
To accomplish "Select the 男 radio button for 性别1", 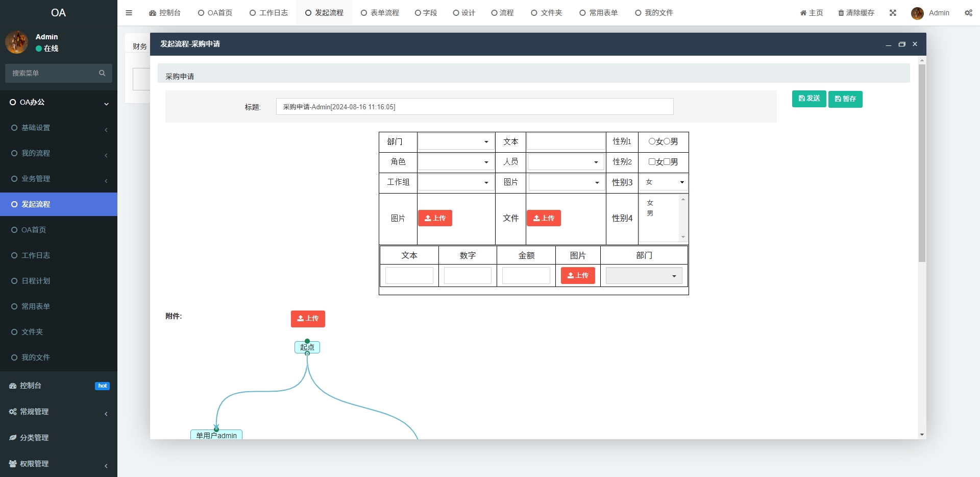I will tap(667, 141).
